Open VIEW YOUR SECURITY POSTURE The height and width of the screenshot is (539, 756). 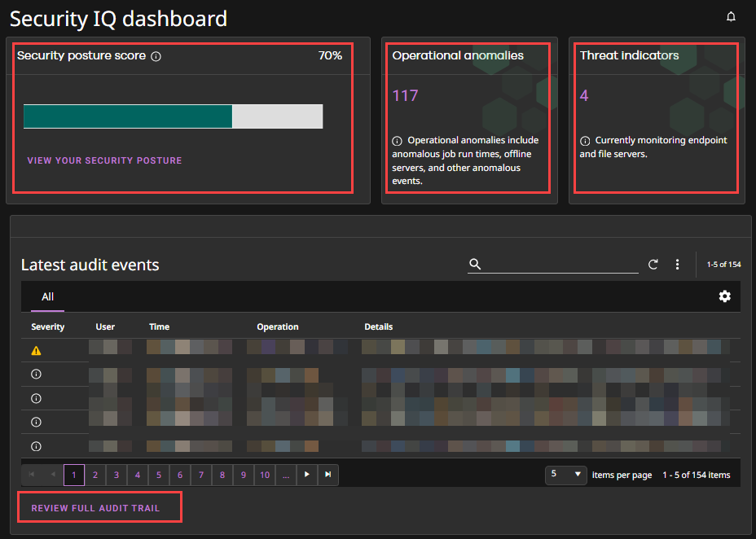(x=104, y=160)
